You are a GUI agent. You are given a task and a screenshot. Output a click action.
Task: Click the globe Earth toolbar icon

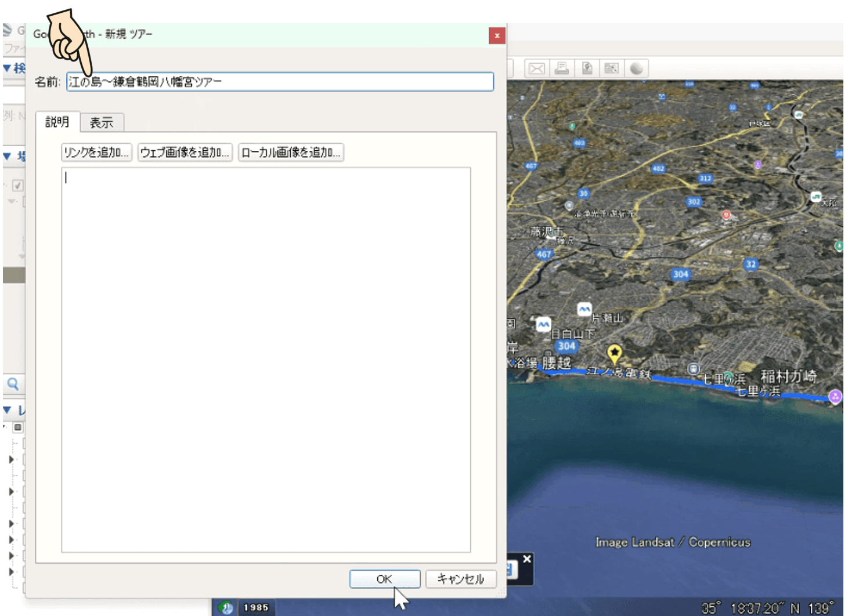pyautogui.click(x=637, y=68)
